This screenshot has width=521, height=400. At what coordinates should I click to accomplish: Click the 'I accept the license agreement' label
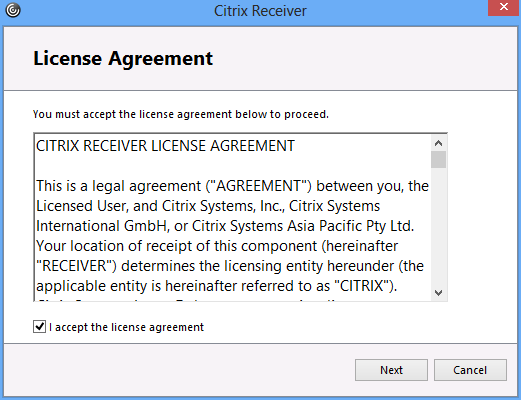coord(126,327)
